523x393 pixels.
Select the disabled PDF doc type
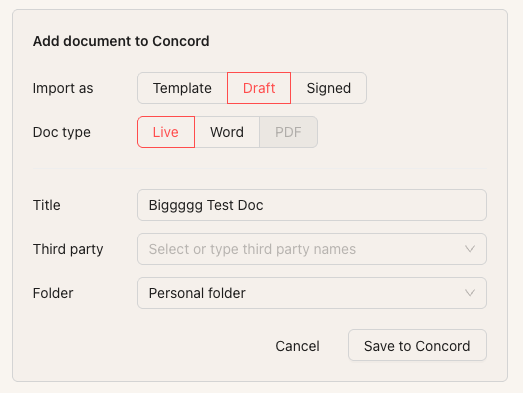click(288, 132)
